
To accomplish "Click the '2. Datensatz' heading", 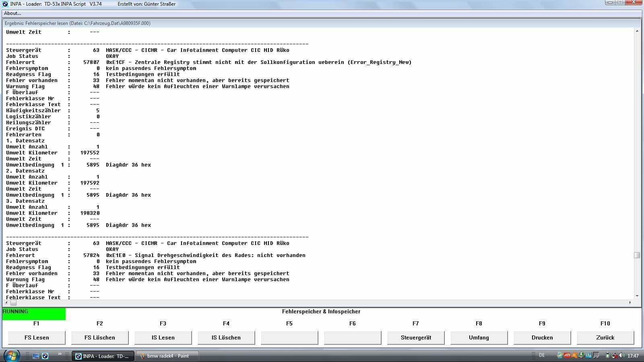I will (x=25, y=171).
